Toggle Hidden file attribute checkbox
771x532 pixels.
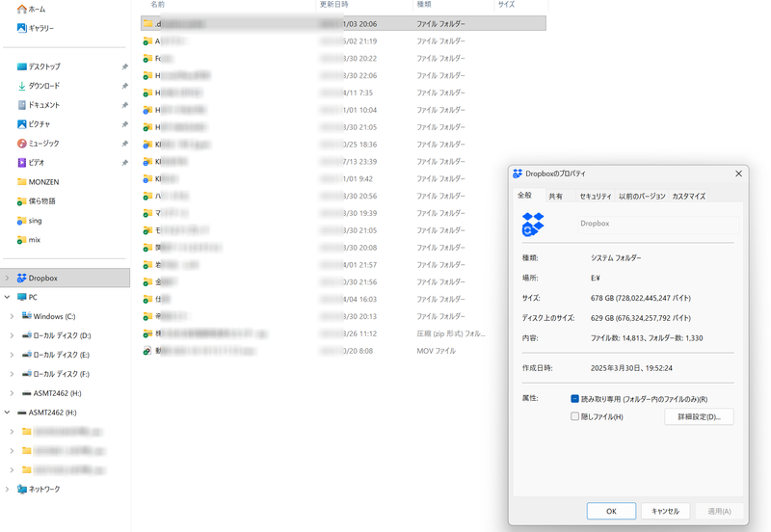(574, 416)
